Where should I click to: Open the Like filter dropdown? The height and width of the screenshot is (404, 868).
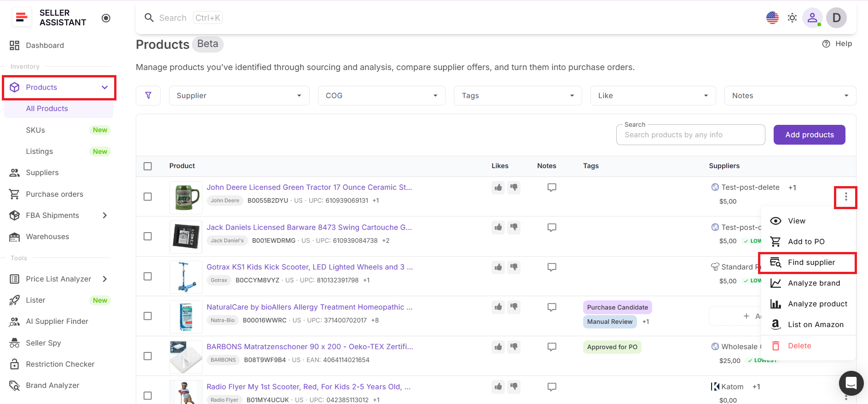[x=653, y=95]
